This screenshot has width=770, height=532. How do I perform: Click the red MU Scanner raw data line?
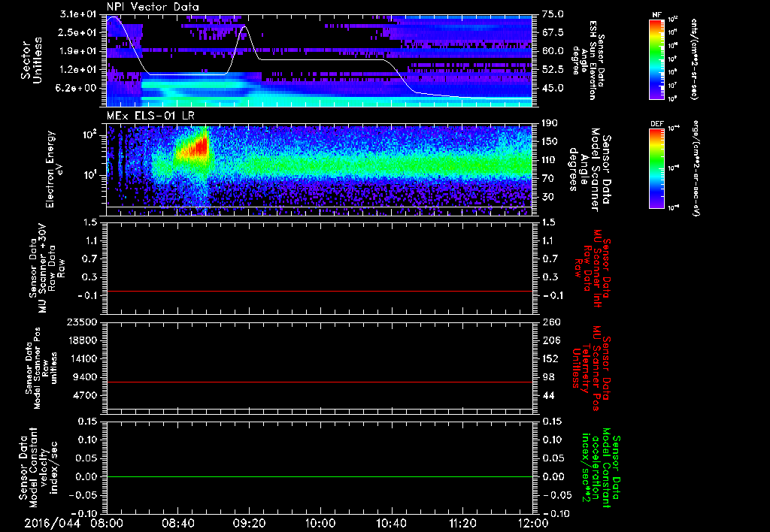point(320,291)
